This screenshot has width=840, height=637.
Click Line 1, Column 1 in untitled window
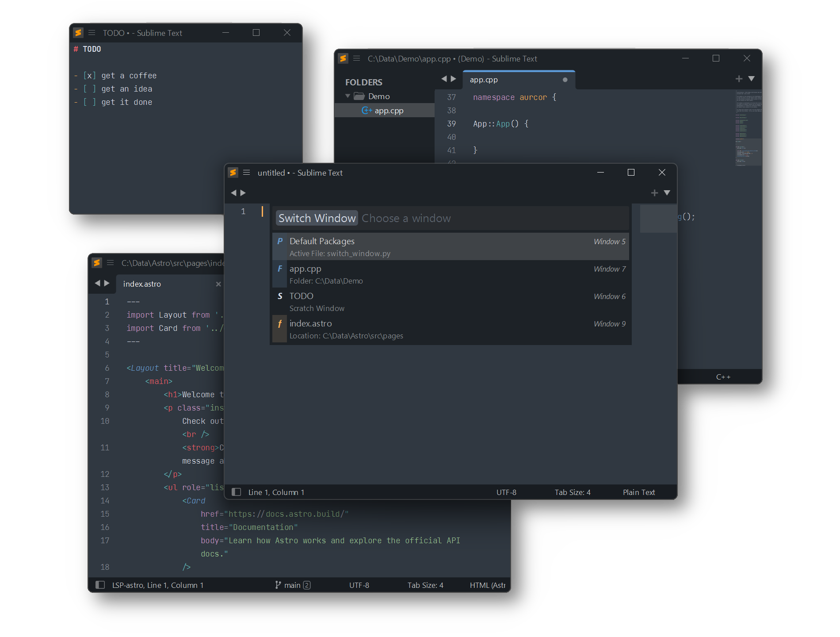pyautogui.click(x=276, y=492)
